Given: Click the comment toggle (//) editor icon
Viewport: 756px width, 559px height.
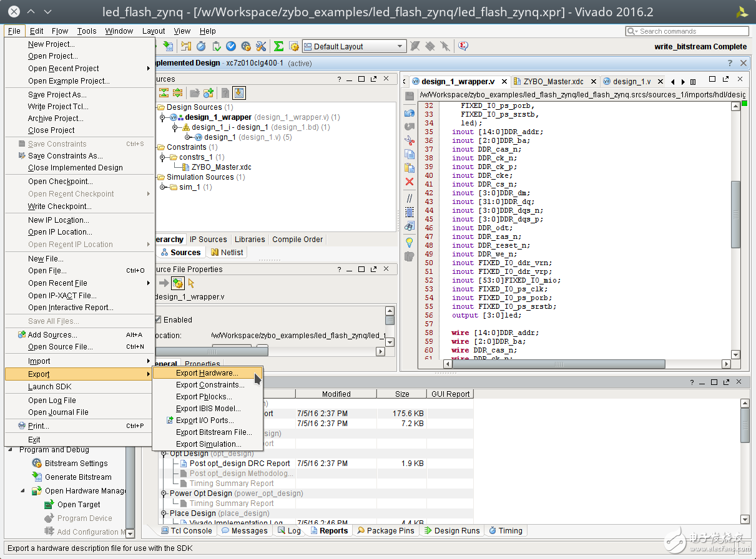Looking at the screenshot, I should click(x=410, y=198).
